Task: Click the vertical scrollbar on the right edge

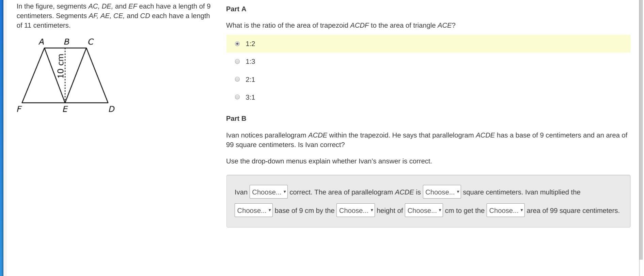Action: pyautogui.click(x=641, y=130)
